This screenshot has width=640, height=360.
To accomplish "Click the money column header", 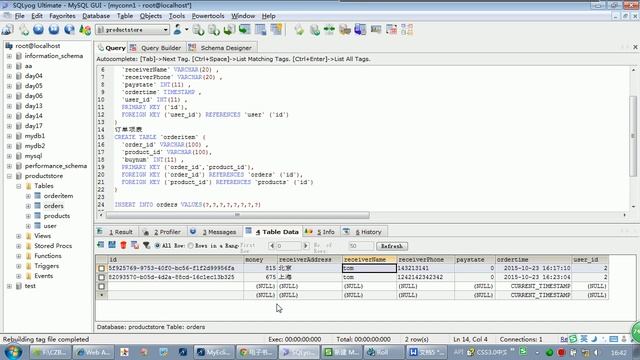I will [260, 260].
